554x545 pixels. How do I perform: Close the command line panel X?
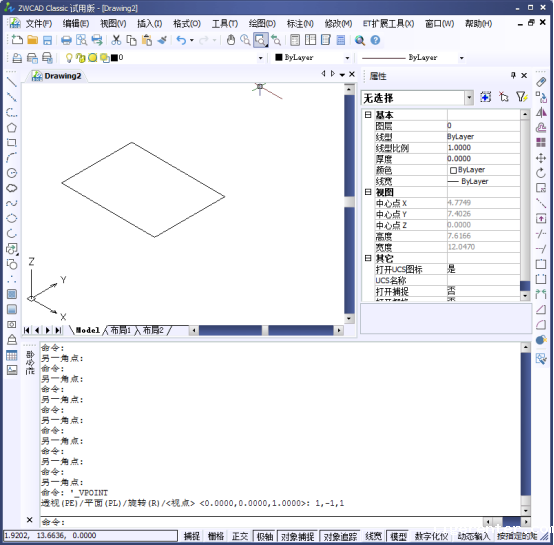click(x=30, y=520)
